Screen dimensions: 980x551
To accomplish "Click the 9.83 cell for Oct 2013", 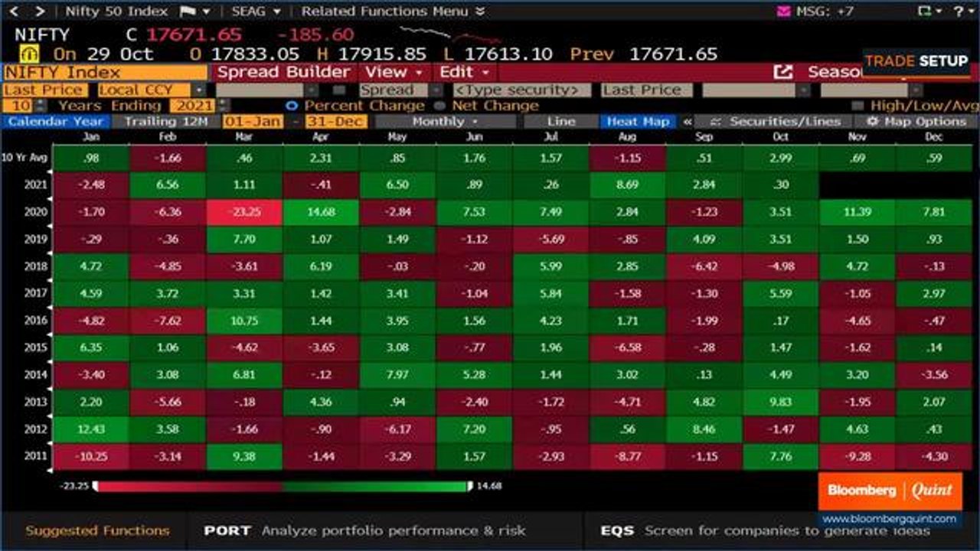I will point(780,402).
